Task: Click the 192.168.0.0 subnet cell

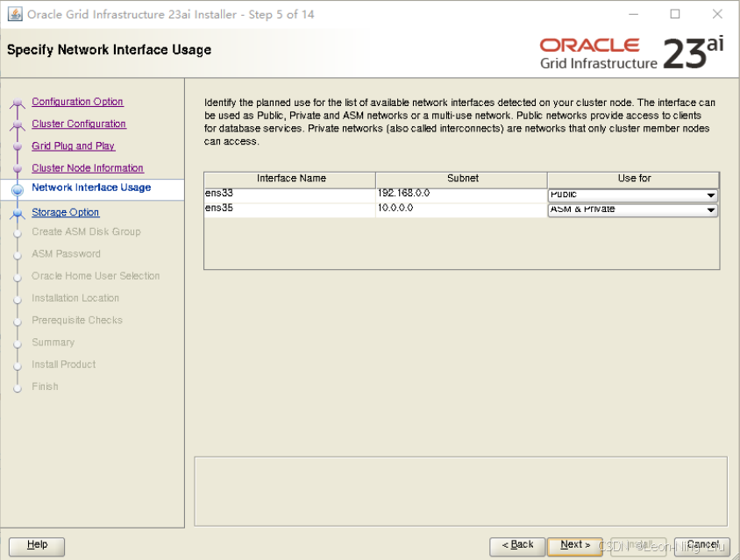Action: coord(461,195)
